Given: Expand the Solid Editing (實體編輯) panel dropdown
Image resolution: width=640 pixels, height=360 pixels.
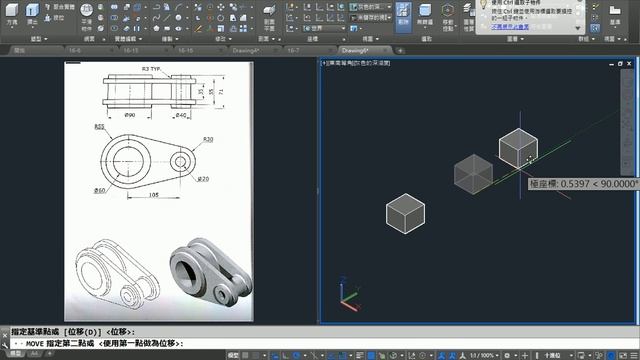Looking at the screenshot, I should (128, 39).
